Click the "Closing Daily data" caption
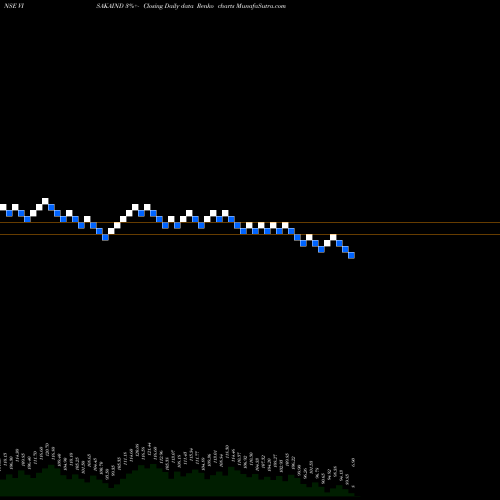This screenshot has width=500, height=500. point(169,6)
